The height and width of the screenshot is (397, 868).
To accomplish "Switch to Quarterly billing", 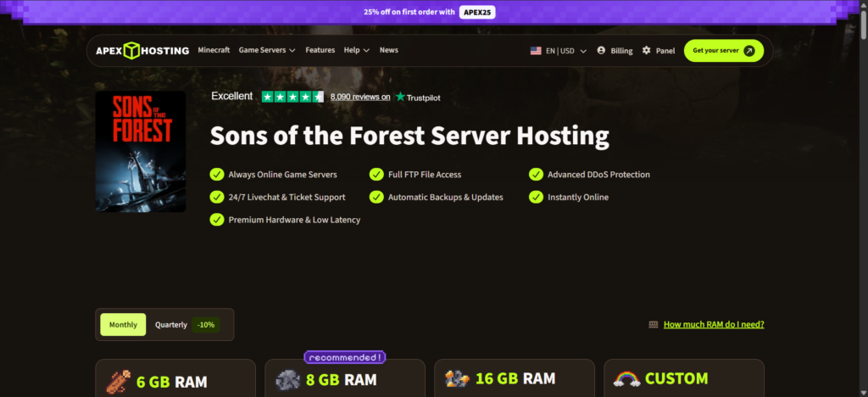I will (171, 325).
